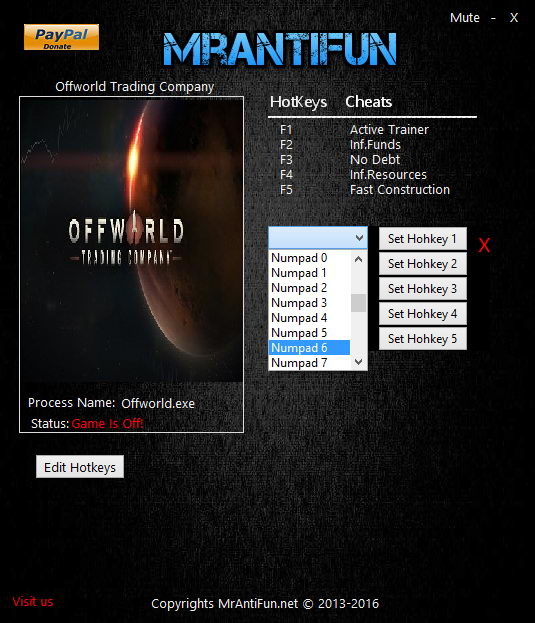Click the F5 hotkey label
The width and height of the screenshot is (535, 623).
(x=286, y=190)
